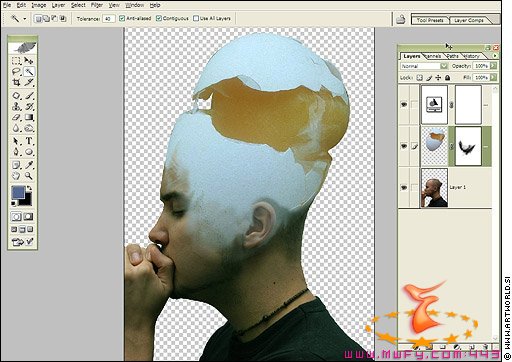This screenshot has height=362, width=512.
Task: Click the feather logo atop the toolbox
Action: [x=23, y=48]
